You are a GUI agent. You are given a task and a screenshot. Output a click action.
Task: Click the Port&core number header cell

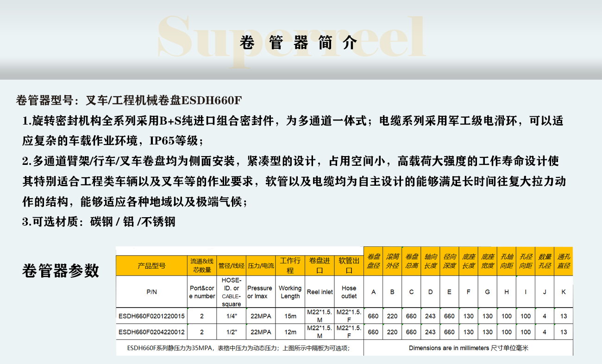click(202, 292)
